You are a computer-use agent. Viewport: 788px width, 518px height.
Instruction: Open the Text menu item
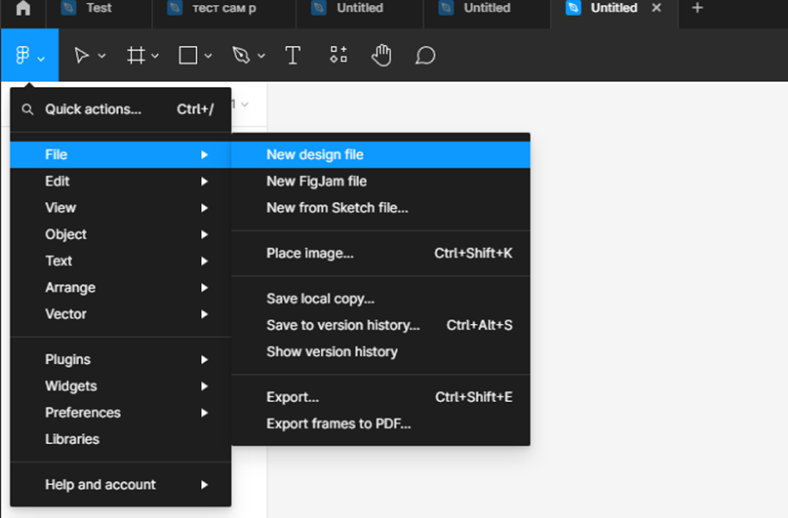[121, 261]
